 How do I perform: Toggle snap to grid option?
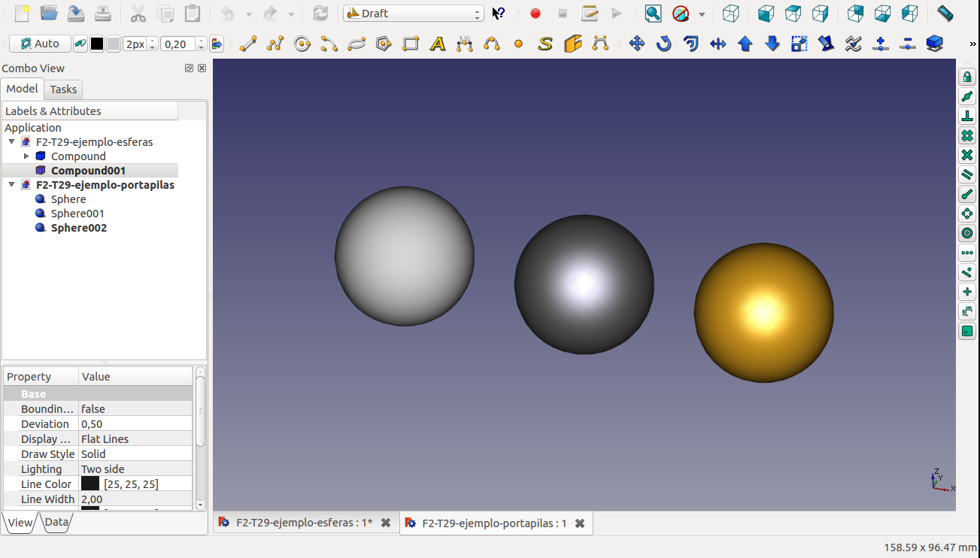(x=967, y=135)
